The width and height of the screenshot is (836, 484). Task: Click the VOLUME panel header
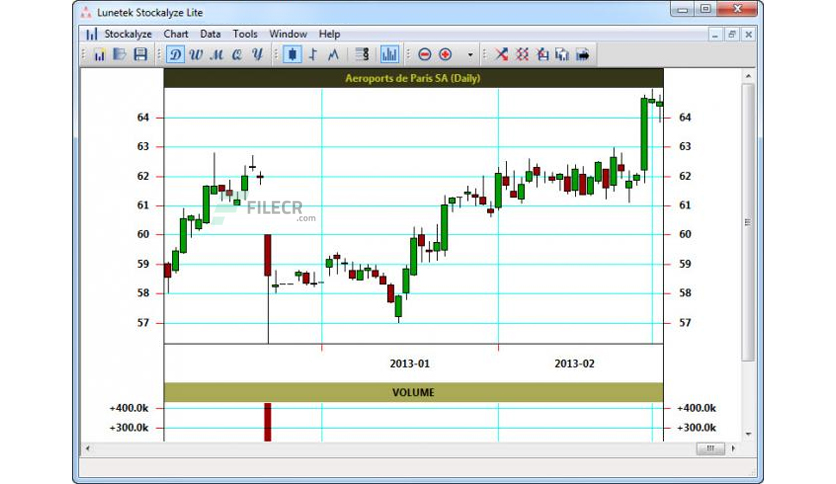[414, 392]
